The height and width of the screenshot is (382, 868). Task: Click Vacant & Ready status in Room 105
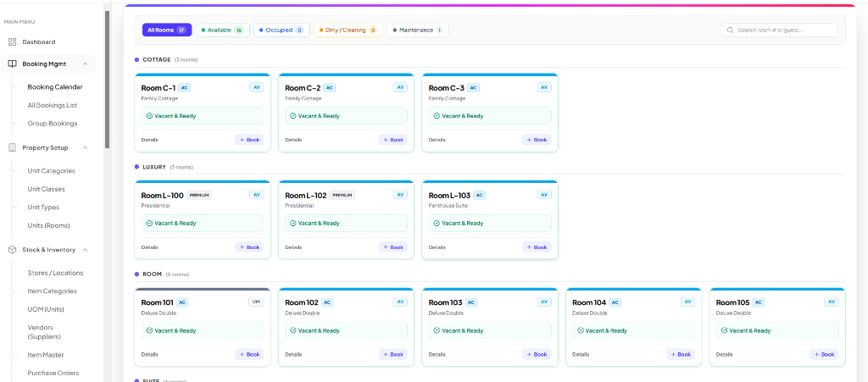click(777, 330)
